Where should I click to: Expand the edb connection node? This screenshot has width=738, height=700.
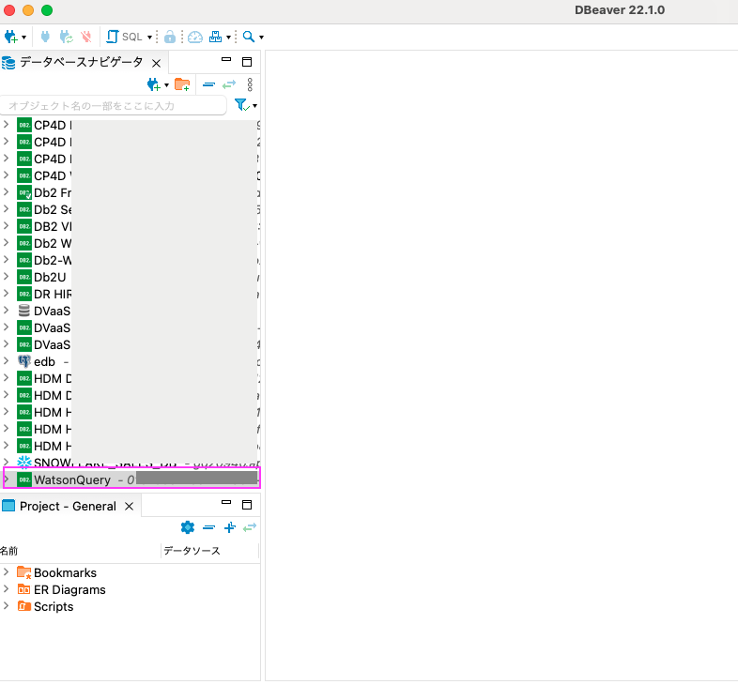point(6,361)
